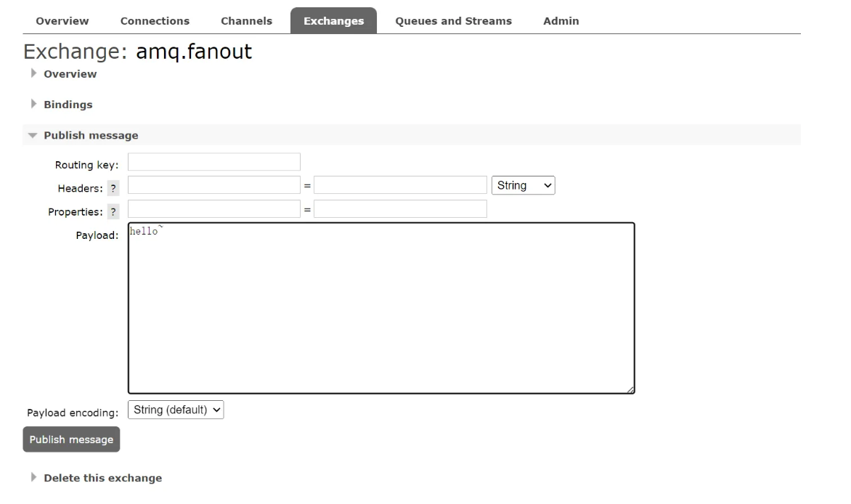Click inside the Payload text area
The width and height of the screenshot is (851, 504).
tap(381, 309)
